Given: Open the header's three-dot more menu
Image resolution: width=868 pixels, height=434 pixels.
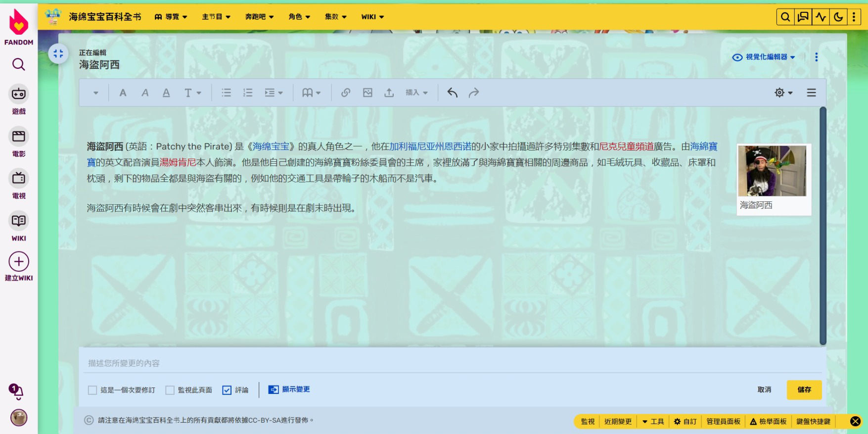Looking at the screenshot, I should tap(854, 17).
